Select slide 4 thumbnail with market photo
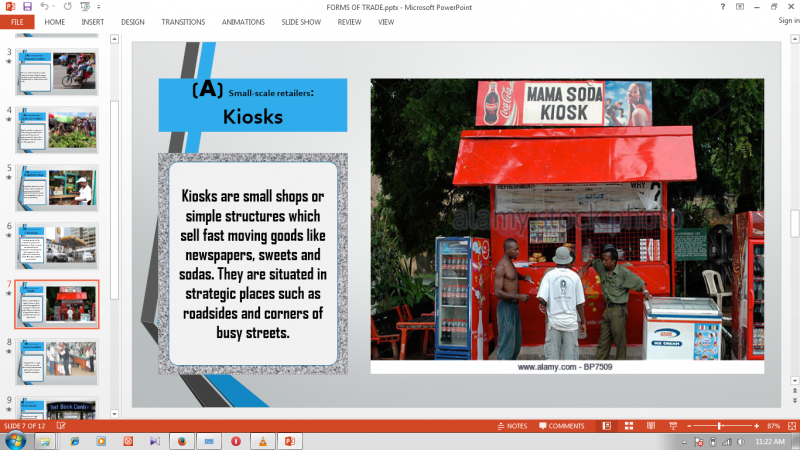The height and width of the screenshot is (450, 800). click(x=57, y=130)
